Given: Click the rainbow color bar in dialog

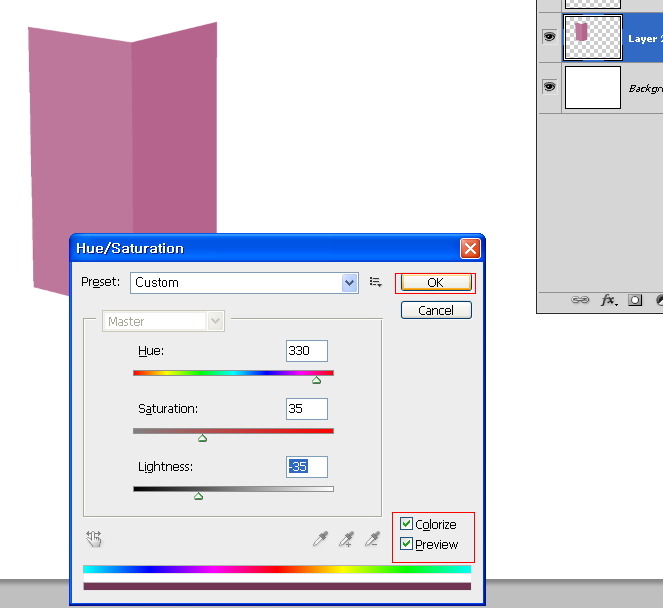Looking at the screenshot, I should click(x=277, y=570).
